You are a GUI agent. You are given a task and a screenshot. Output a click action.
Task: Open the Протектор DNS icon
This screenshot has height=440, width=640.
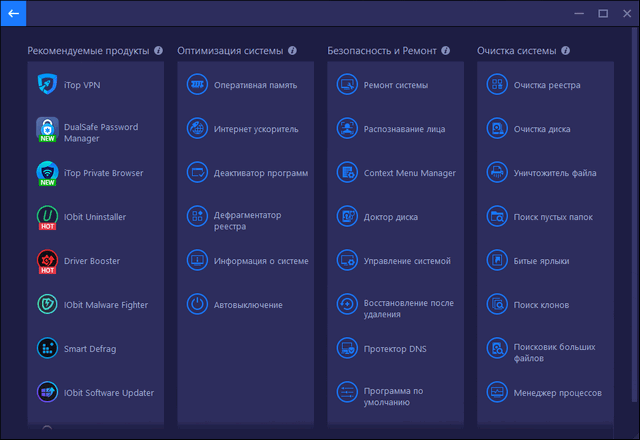point(347,348)
